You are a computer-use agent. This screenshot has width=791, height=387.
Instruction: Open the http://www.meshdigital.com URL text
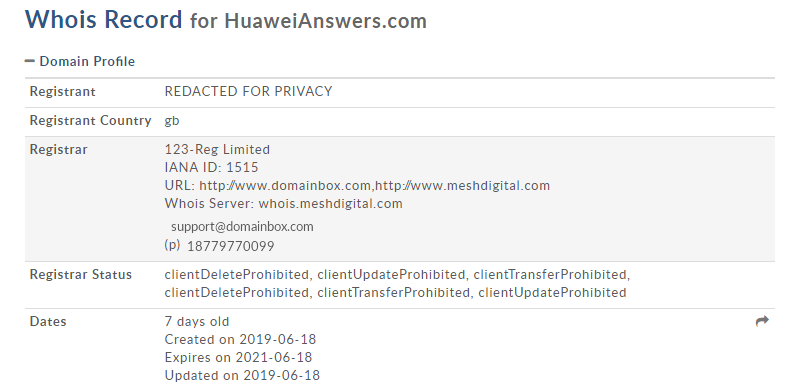(463, 186)
